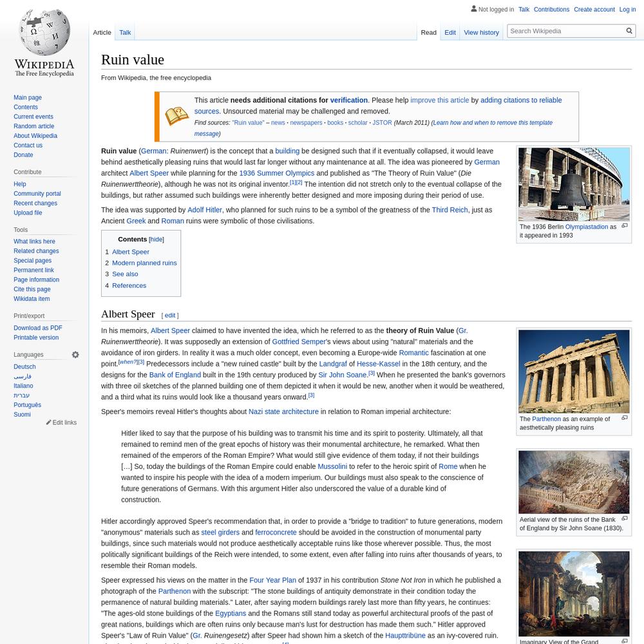
Task: Follow the Four Year Plan link
Action: pos(272,580)
